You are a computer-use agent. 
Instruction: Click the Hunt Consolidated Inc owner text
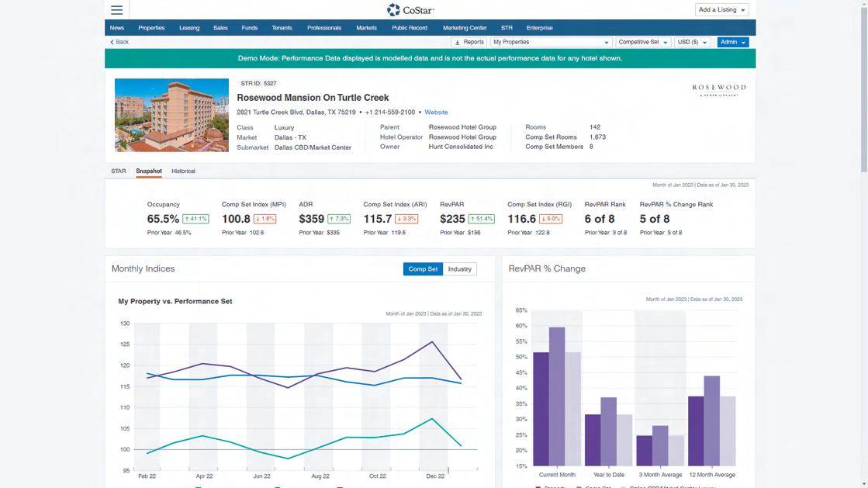[461, 147]
